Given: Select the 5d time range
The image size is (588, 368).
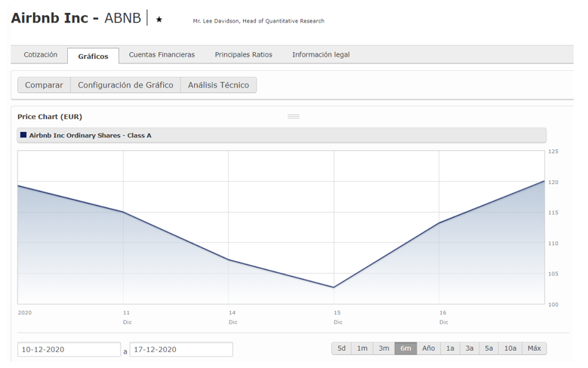Looking at the screenshot, I should click(341, 348).
